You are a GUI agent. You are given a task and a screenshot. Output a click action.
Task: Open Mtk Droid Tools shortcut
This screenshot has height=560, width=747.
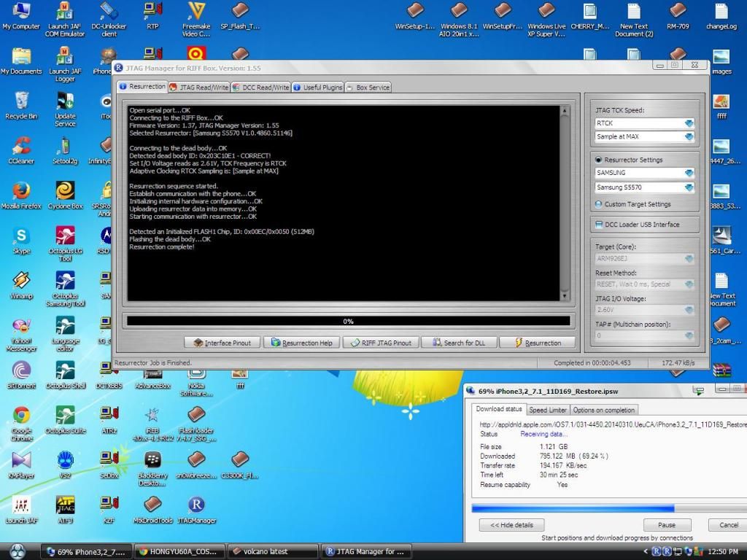tap(152, 509)
